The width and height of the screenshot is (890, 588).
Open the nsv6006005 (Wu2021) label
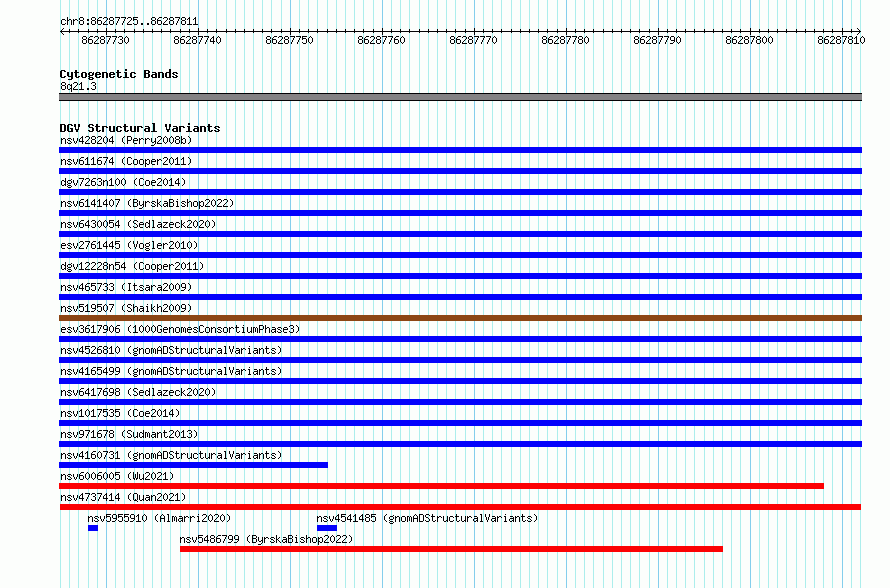tap(117, 476)
